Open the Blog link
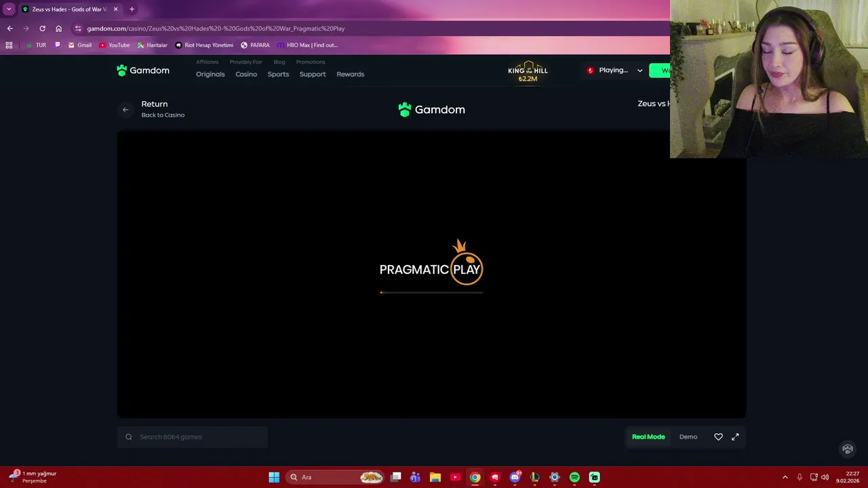868x488 pixels. (x=279, y=62)
